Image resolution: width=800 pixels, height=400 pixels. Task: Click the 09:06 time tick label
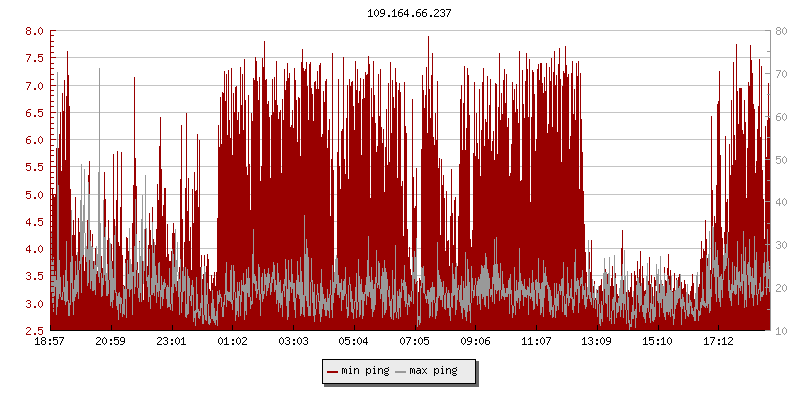click(x=475, y=341)
